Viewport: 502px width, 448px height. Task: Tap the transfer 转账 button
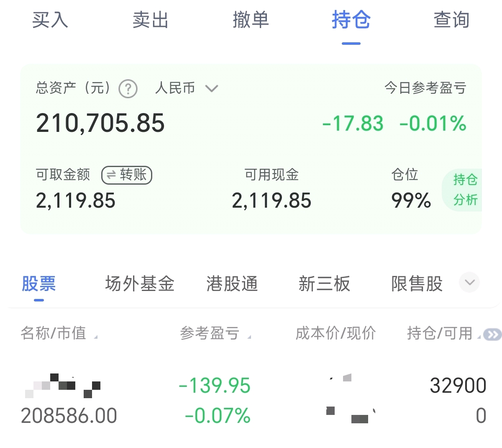pos(127,175)
